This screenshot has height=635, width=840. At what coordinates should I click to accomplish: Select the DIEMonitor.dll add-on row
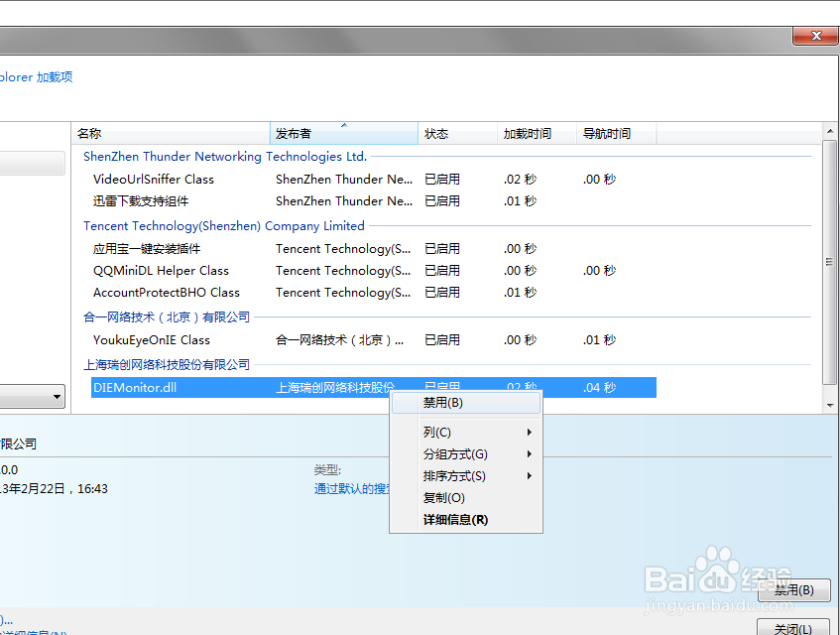(374, 387)
